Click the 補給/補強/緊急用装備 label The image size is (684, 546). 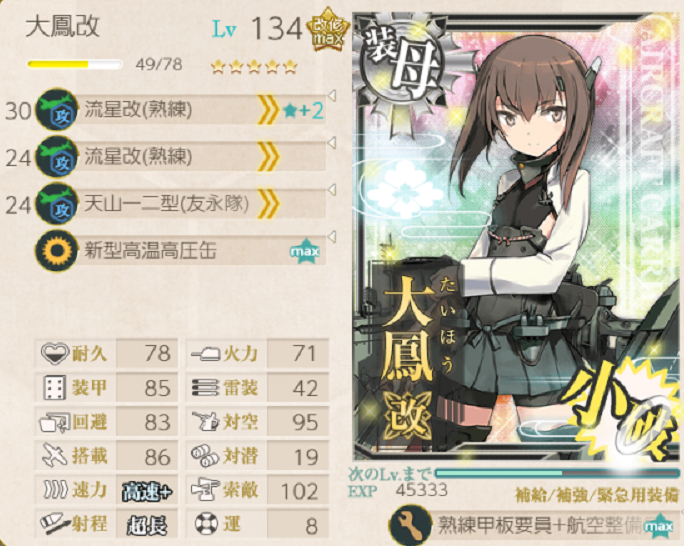coord(596,495)
